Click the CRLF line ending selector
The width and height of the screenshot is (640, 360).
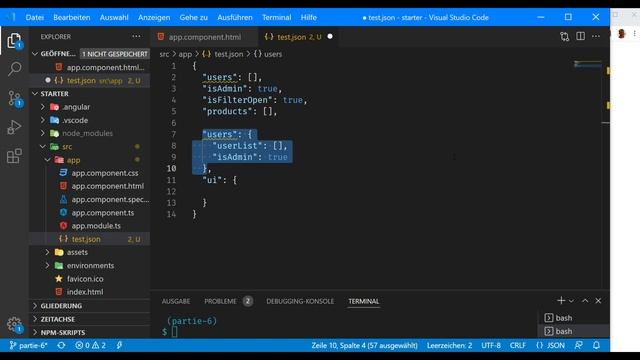518,345
